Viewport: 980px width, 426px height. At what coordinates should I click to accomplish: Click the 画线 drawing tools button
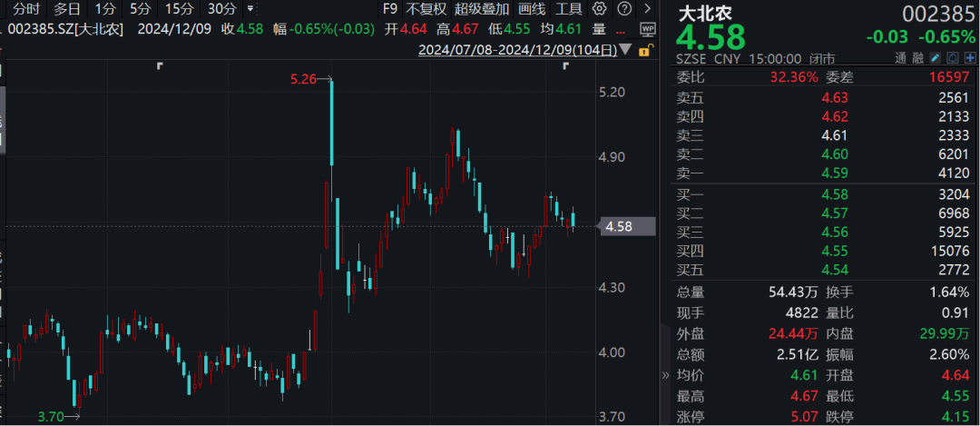tap(532, 9)
